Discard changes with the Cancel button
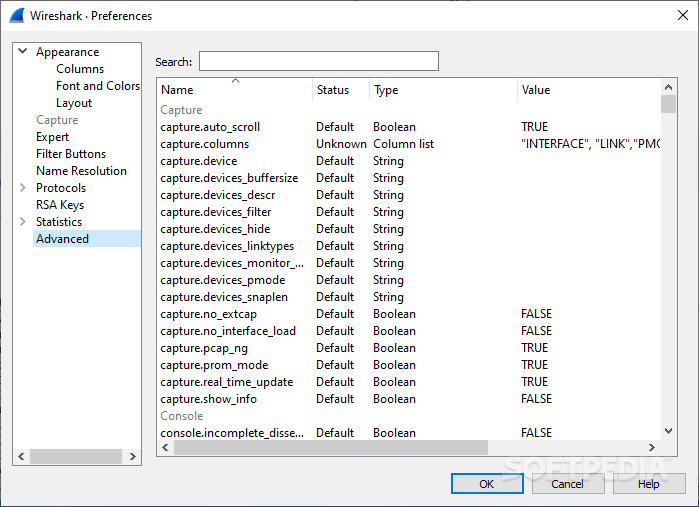This screenshot has height=507, width=699. pyautogui.click(x=567, y=484)
